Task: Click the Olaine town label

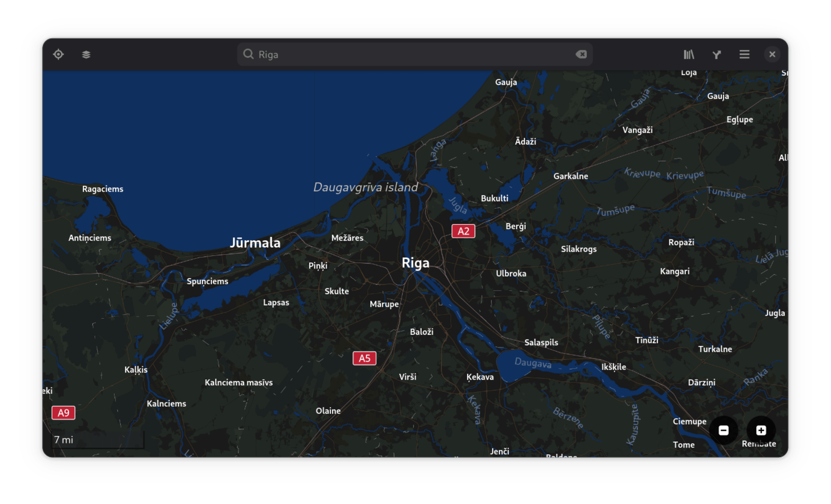Action: [x=328, y=411]
